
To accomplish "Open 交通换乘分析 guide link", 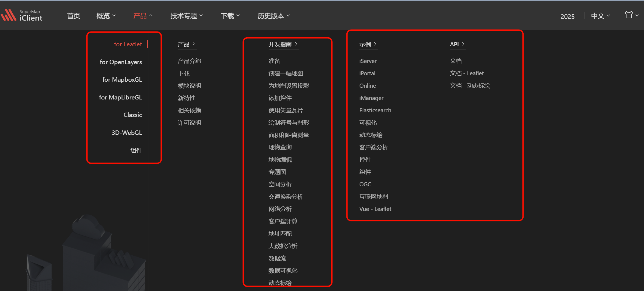I will click(x=286, y=196).
